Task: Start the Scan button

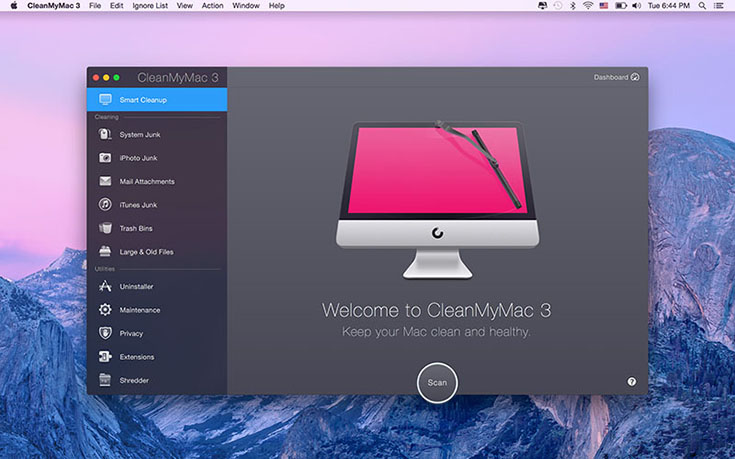Action: 437,383
